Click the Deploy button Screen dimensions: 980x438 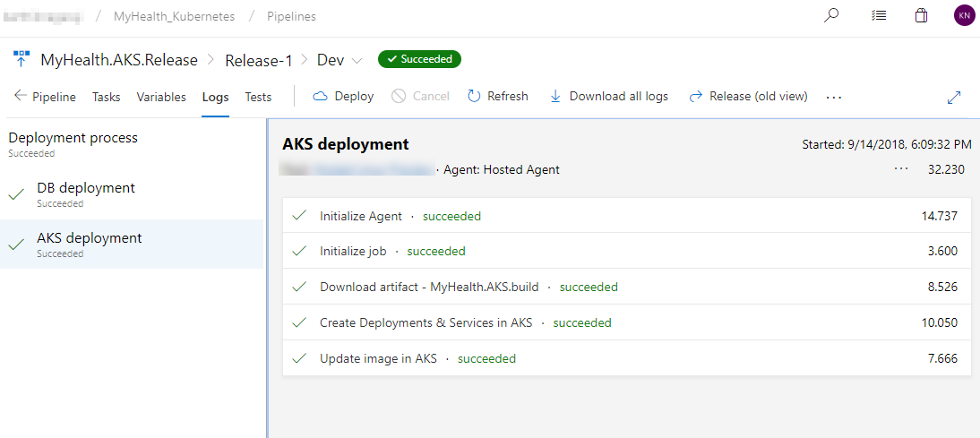(343, 96)
